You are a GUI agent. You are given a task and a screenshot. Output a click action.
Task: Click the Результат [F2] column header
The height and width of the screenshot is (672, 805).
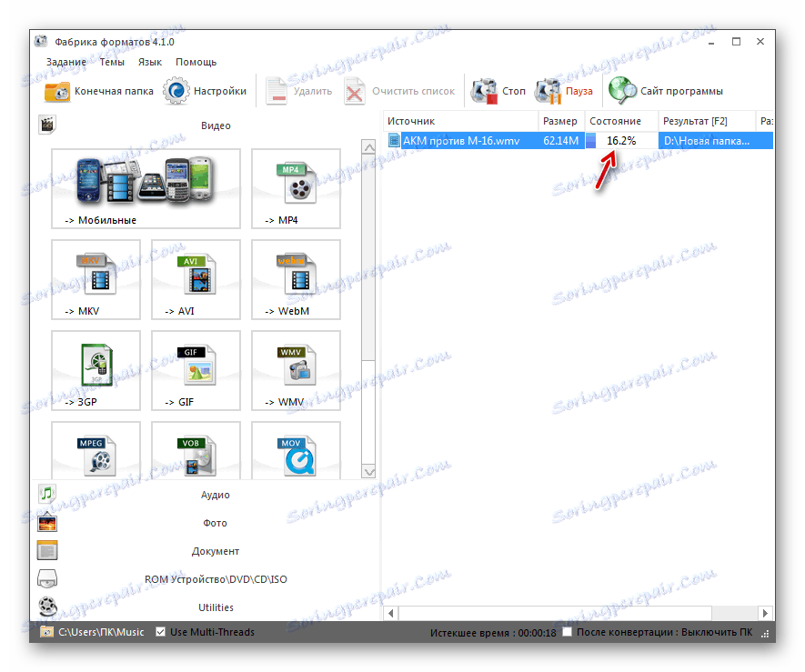point(707,121)
